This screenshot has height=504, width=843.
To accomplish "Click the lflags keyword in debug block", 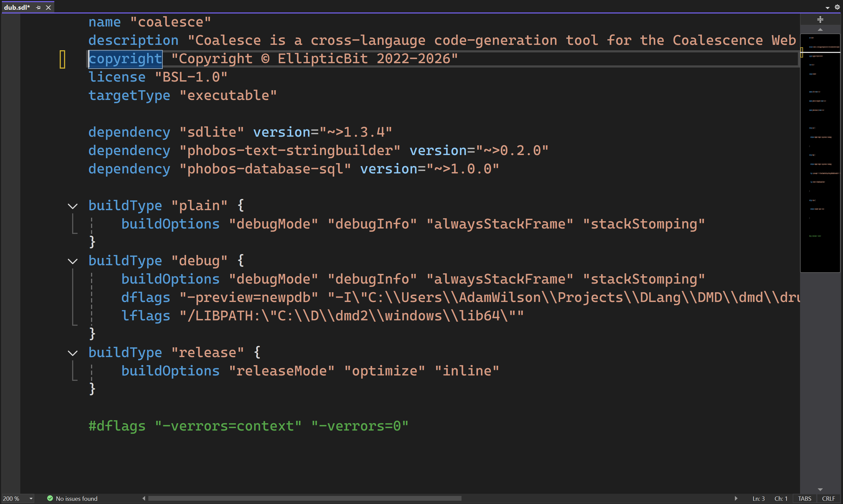I will (146, 316).
